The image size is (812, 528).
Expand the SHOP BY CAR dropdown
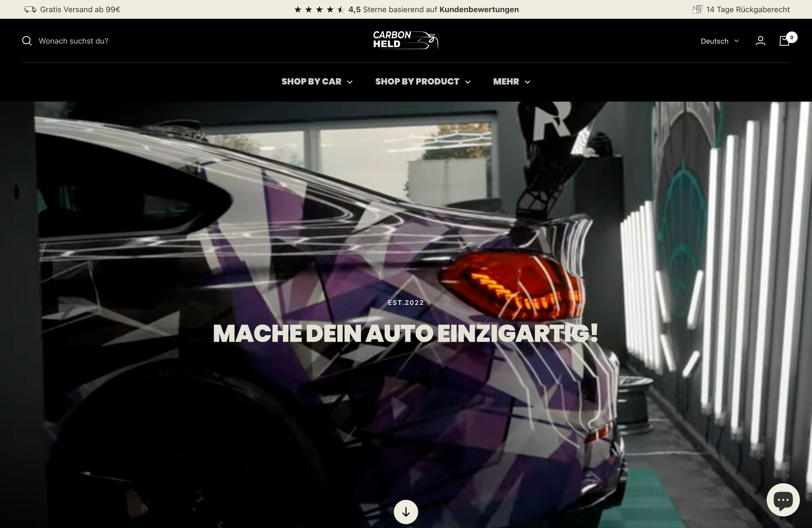point(317,81)
